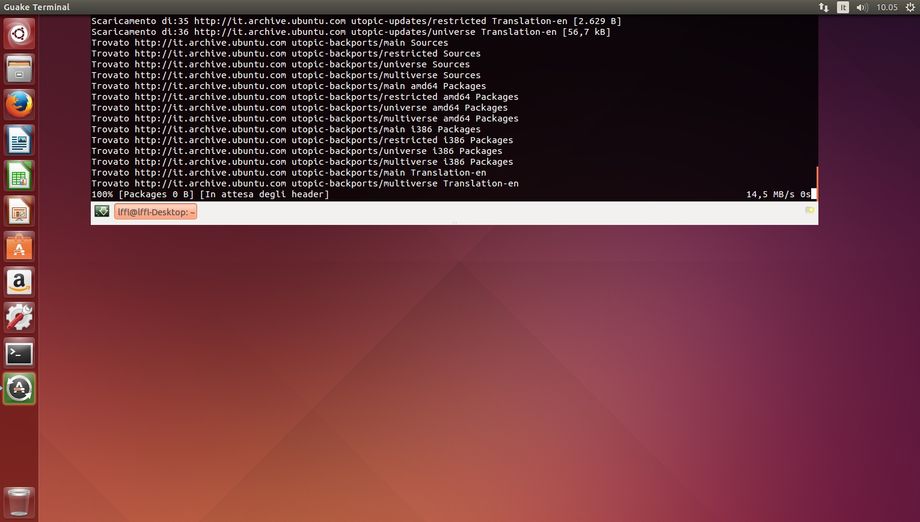Open the session gear menu in top panel
The image size is (920, 522).
click(x=910, y=7)
